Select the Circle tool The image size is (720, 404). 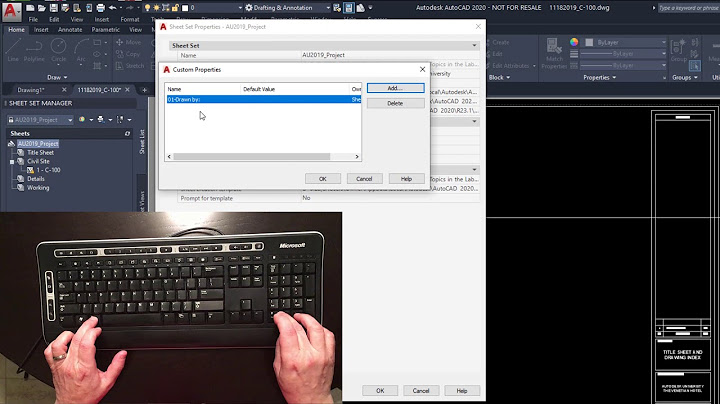pos(58,50)
